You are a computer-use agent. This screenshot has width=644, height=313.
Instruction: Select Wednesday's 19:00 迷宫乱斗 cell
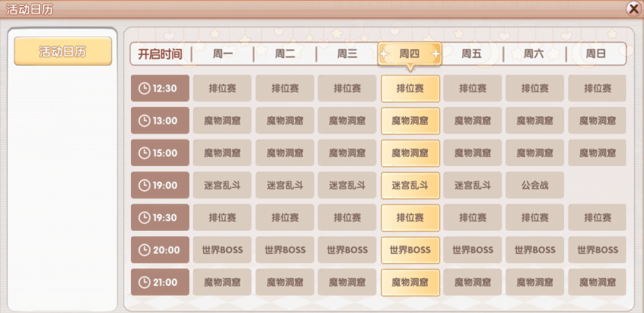point(347,185)
